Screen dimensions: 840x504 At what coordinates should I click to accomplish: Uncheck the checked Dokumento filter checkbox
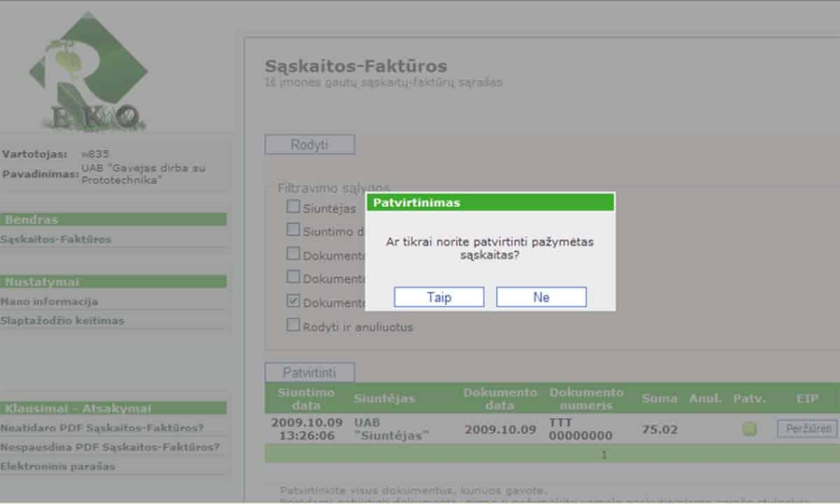293,302
